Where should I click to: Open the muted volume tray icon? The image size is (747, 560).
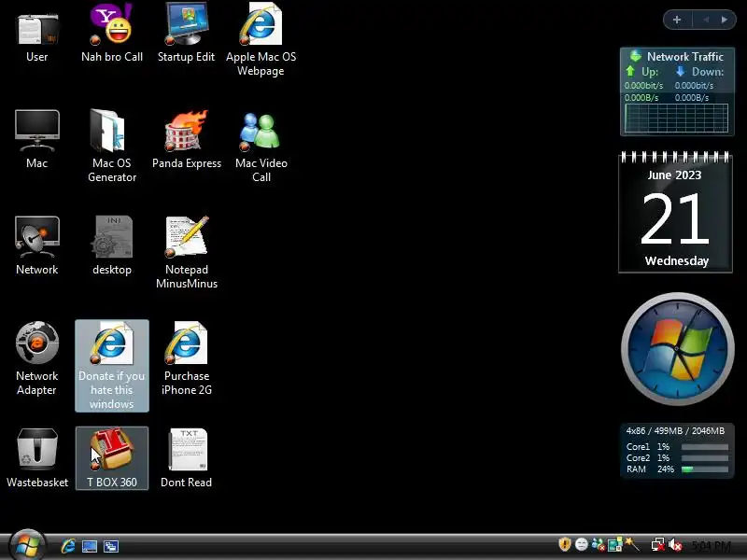[x=675, y=545]
